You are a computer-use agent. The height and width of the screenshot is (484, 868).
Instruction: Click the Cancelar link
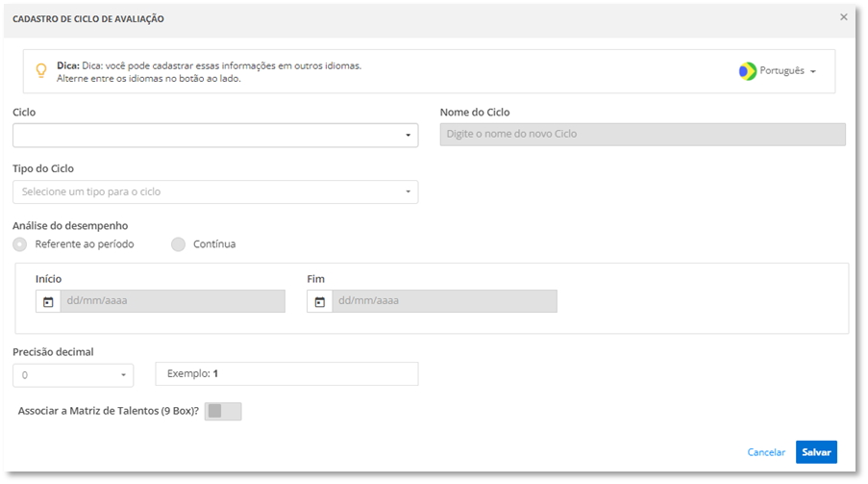point(766,452)
